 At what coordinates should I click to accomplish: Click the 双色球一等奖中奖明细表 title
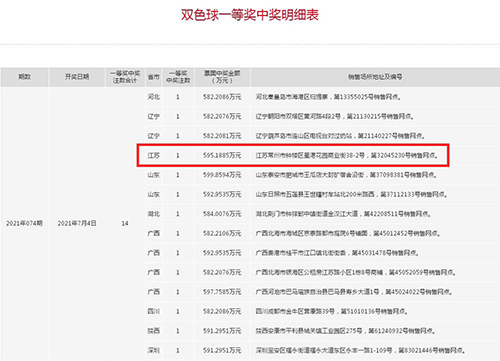250,15
